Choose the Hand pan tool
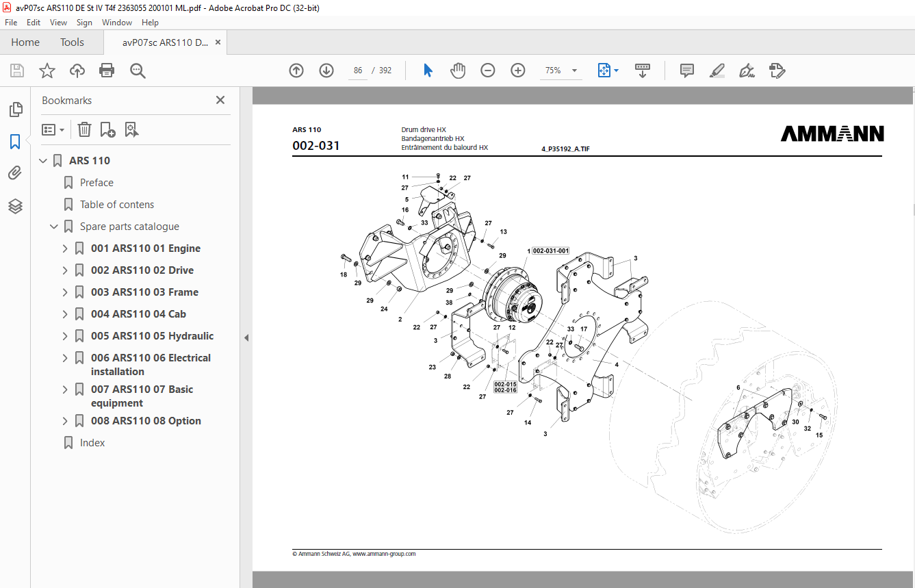 click(458, 71)
